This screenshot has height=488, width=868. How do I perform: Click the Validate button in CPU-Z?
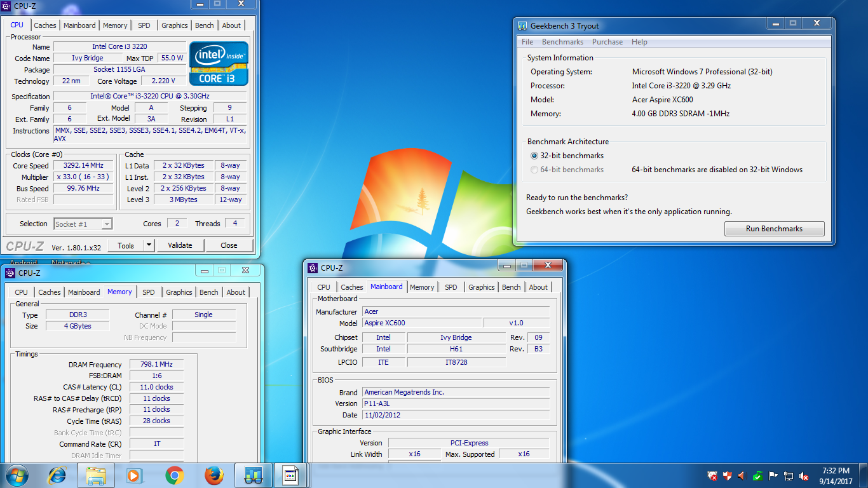click(x=180, y=245)
